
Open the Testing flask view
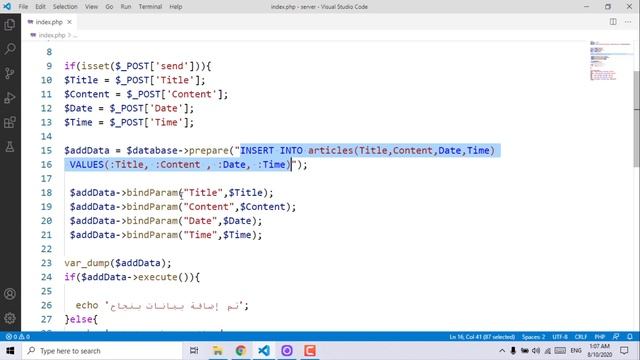(x=10, y=147)
